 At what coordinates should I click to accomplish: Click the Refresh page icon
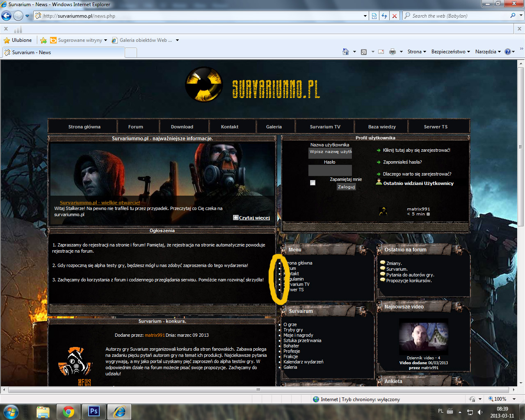point(384,16)
